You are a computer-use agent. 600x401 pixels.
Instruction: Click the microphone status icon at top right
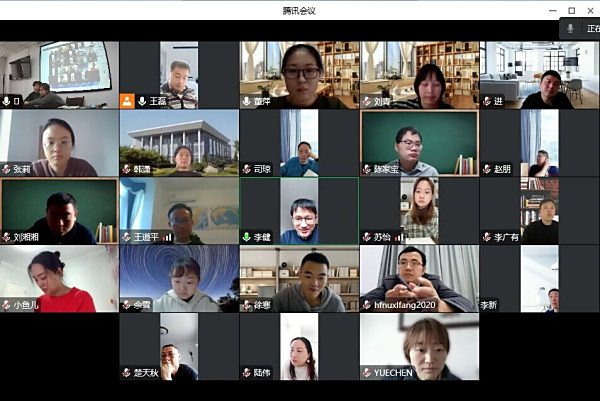pos(570,28)
